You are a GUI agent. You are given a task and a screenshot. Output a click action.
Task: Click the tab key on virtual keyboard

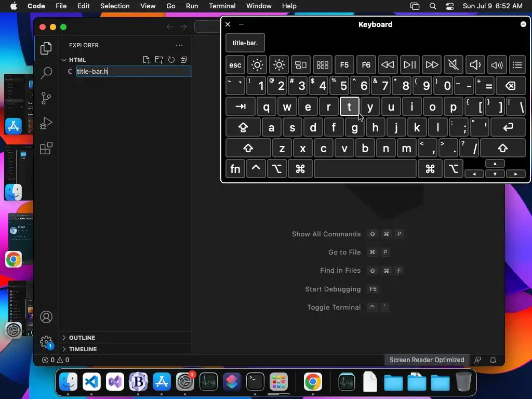coord(240,107)
